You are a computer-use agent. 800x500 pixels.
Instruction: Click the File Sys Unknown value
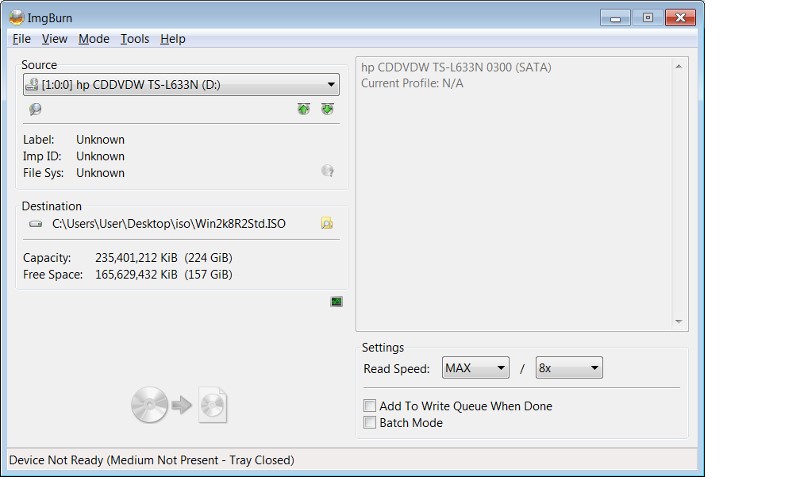(101, 173)
